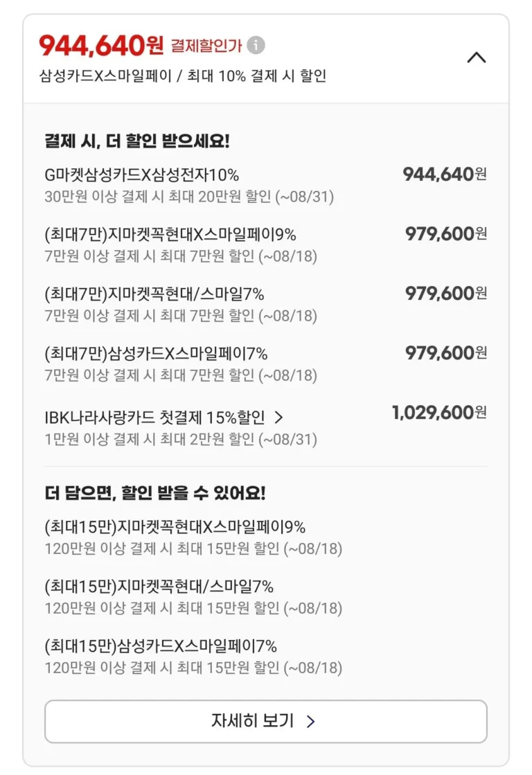
Task: Click the 944,640원 price in the G마켓삼성카드 row
Action: [x=445, y=174]
